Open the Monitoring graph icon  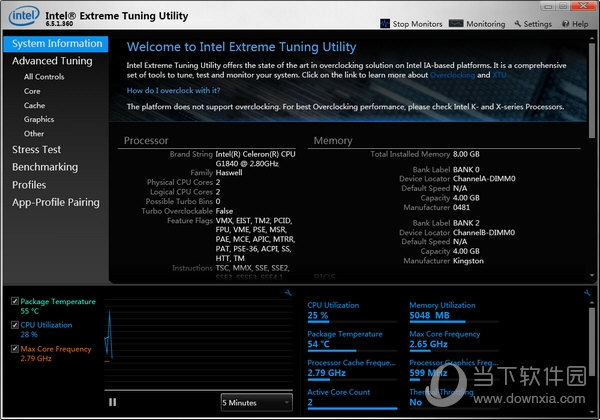click(456, 24)
